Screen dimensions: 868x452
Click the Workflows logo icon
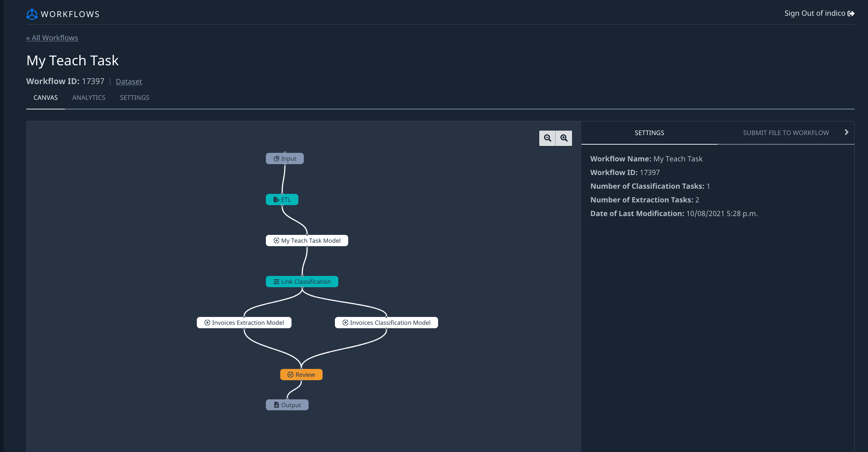click(32, 14)
